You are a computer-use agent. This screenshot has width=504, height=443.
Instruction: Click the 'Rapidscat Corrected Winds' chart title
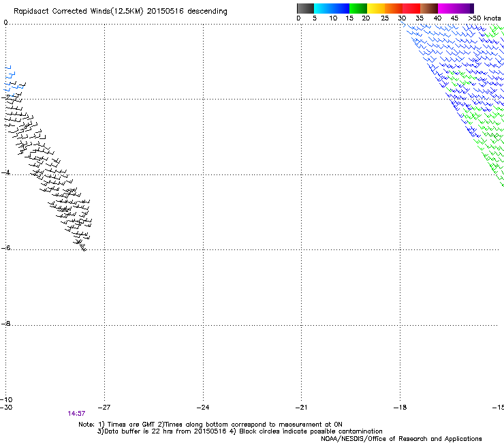(x=121, y=11)
